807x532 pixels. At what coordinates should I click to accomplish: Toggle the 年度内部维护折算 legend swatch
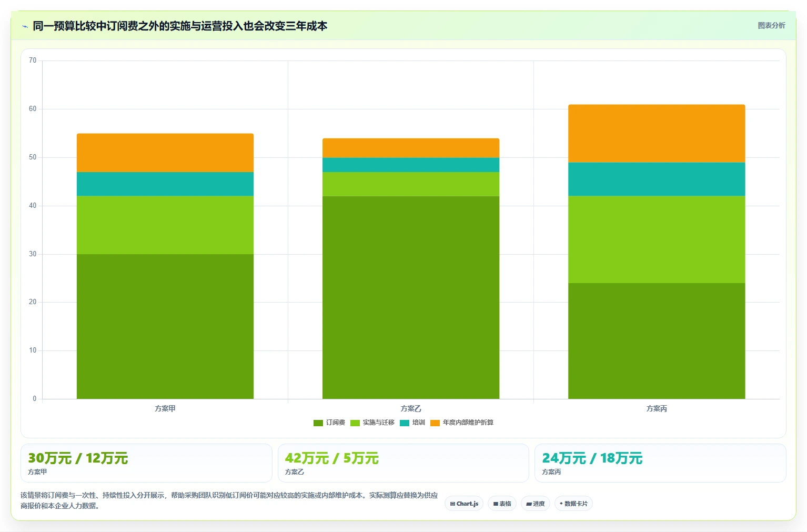coord(435,423)
